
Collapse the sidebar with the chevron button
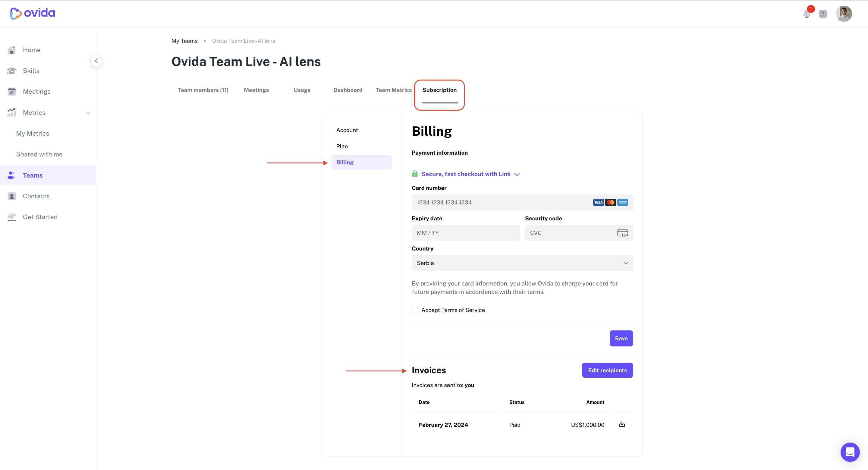[x=96, y=61]
